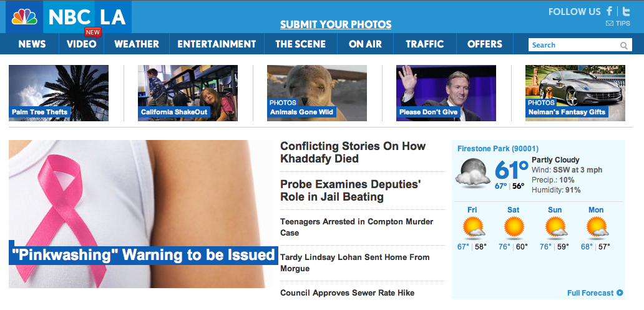Click the Full Forecast arrow icon

click(x=620, y=292)
